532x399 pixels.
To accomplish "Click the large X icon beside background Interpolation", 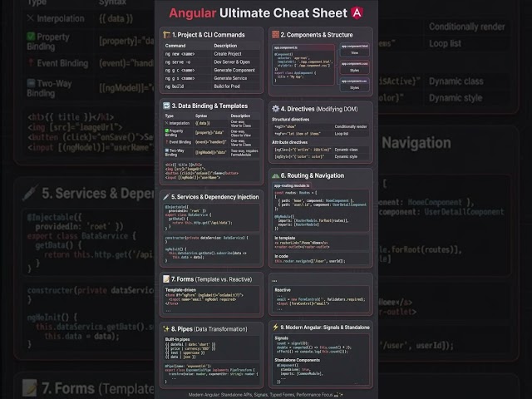I will (31, 18).
